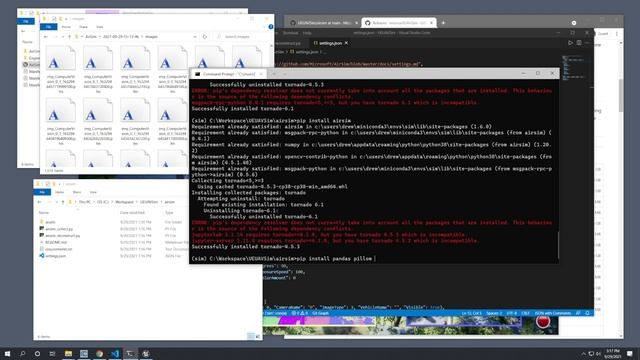Expand address bar dropdown in images Explorer
Image resolution: width=640 pixels, height=360 pixels.
195,37
